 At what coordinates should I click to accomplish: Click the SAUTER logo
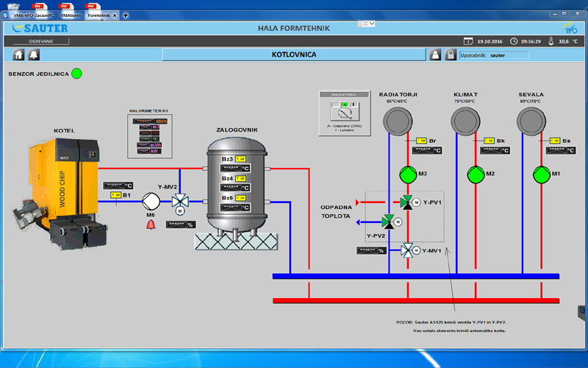point(40,28)
